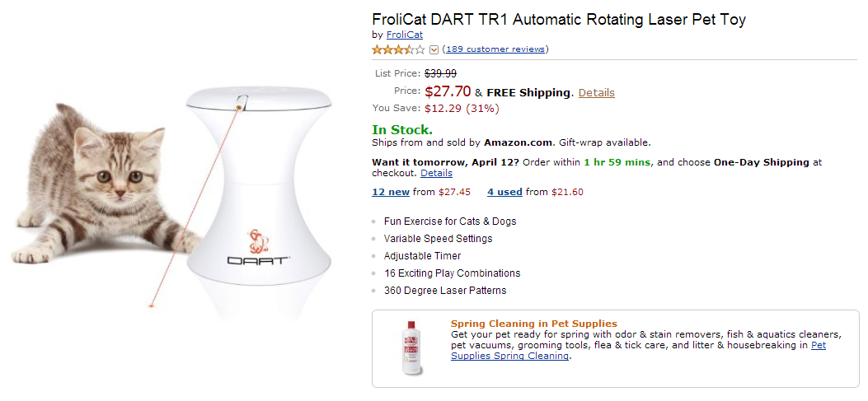
Task: Click the green In Stock text
Action: [x=402, y=130]
